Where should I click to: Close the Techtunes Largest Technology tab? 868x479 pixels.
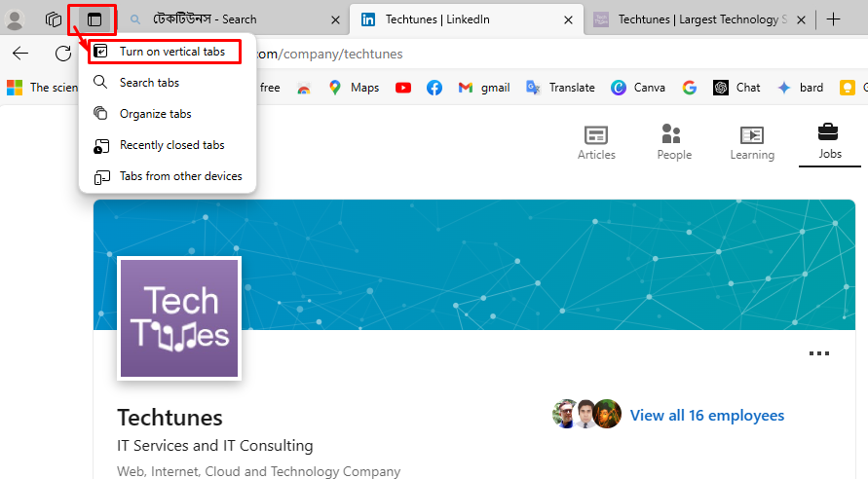point(801,19)
